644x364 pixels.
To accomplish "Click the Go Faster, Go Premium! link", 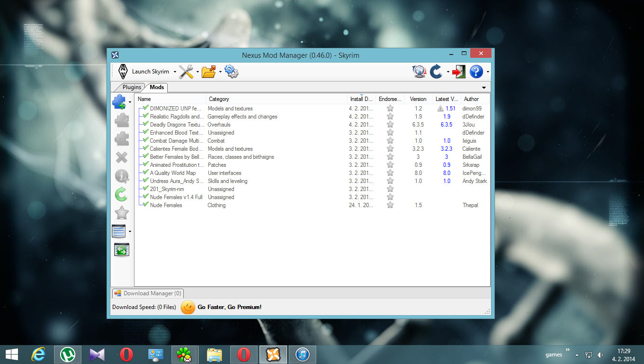I will [x=229, y=307].
